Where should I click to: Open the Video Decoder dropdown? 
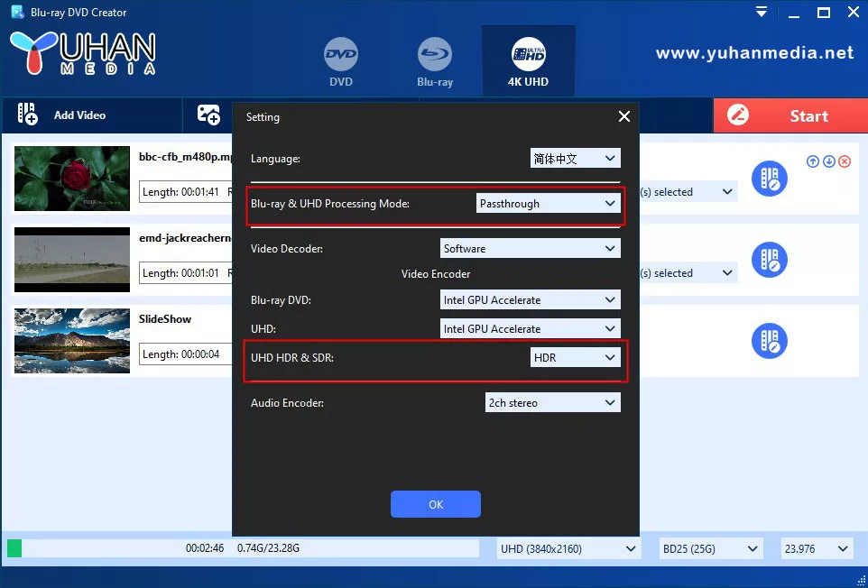click(x=530, y=248)
